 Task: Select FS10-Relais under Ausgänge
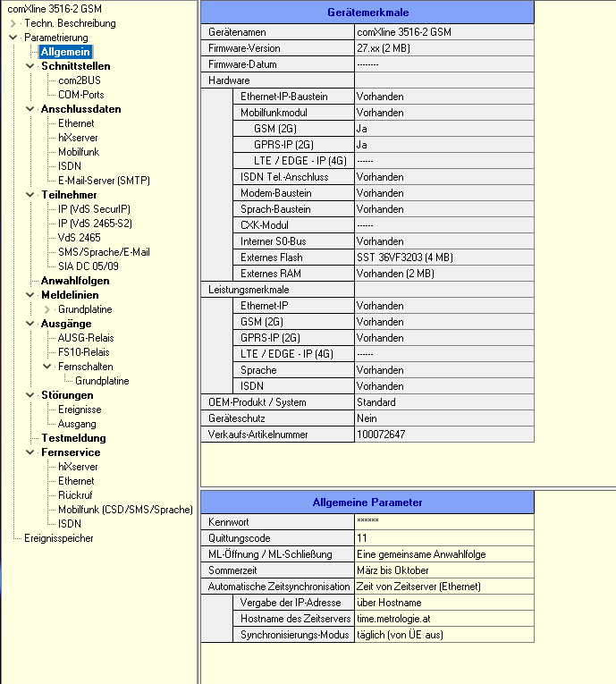(84, 352)
